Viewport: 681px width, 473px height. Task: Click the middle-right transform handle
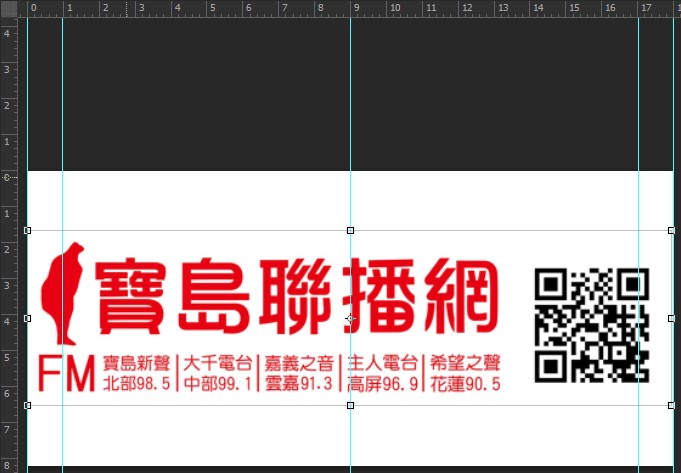672,318
